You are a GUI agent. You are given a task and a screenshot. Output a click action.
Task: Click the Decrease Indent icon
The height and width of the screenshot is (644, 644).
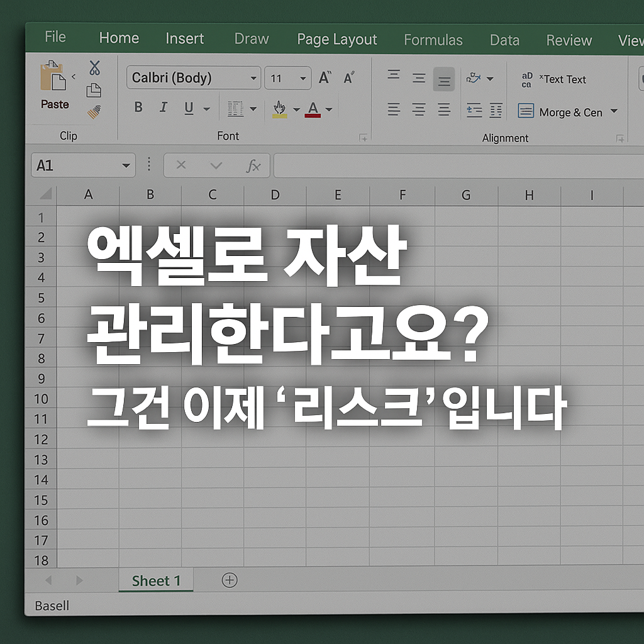474,111
